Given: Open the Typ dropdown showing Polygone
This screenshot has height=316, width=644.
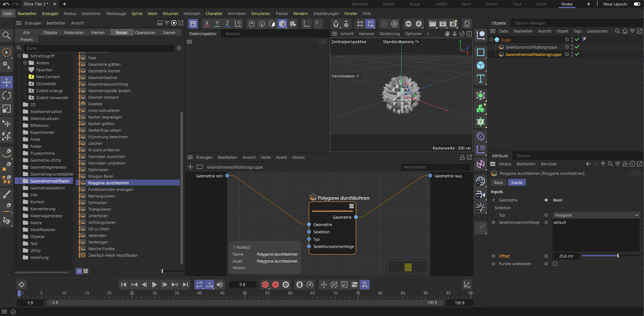Looking at the screenshot, I should pyautogui.click(x=596, y=215).
